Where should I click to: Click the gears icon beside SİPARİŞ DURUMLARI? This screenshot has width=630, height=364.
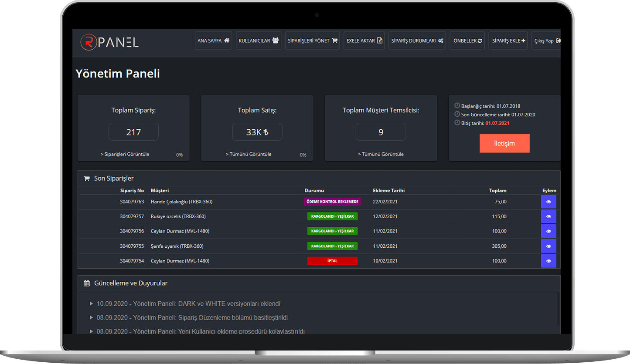440,40
